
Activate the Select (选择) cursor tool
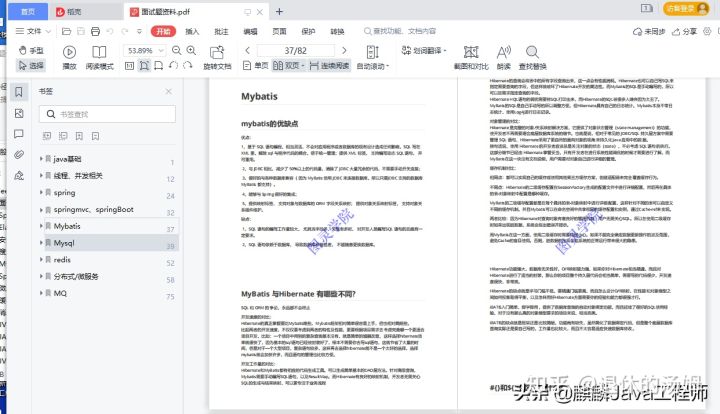click(x=31, y=66)
